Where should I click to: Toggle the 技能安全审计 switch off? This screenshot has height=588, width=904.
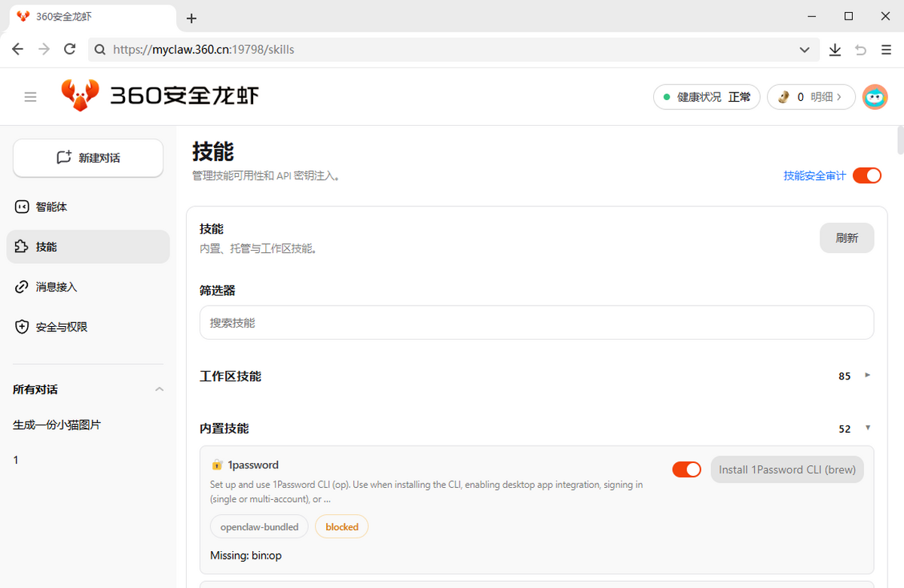866,175
